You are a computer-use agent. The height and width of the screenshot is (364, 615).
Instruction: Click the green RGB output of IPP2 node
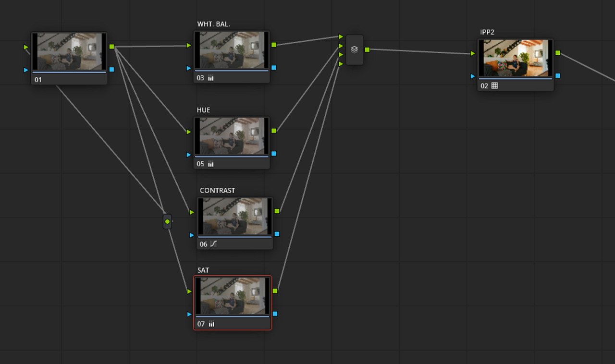[557, 53]
